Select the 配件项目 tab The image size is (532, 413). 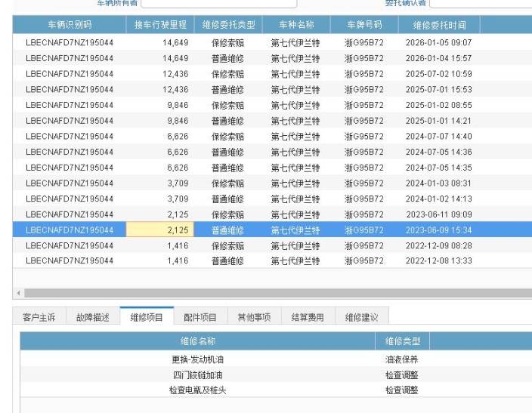click(x=200, y=318)
